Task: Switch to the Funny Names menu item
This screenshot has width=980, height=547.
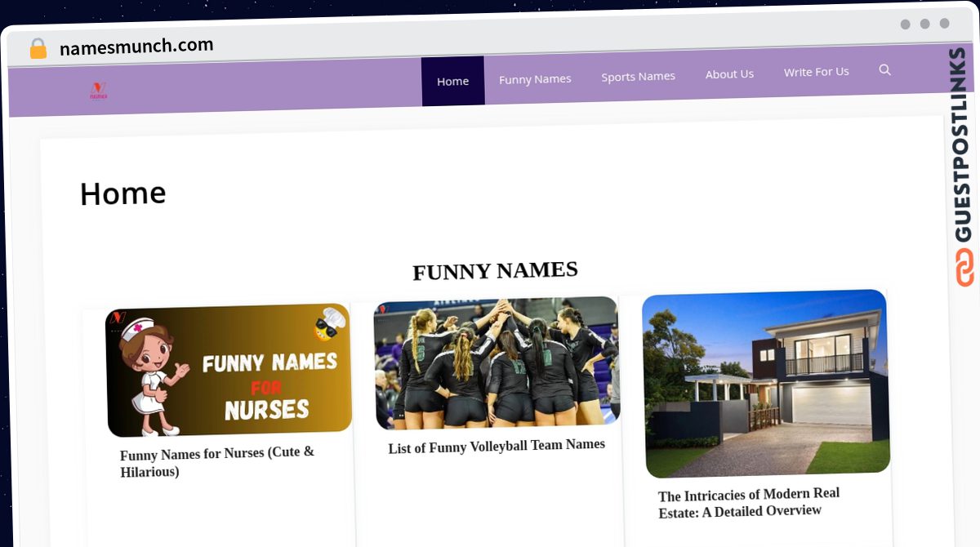Action: pos(535,78)
